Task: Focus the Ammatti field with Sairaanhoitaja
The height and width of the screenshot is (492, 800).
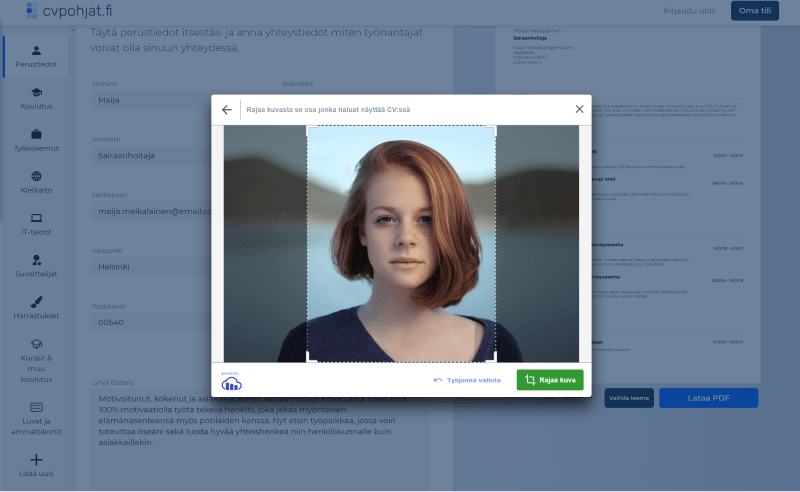Action: pos(151,156)
